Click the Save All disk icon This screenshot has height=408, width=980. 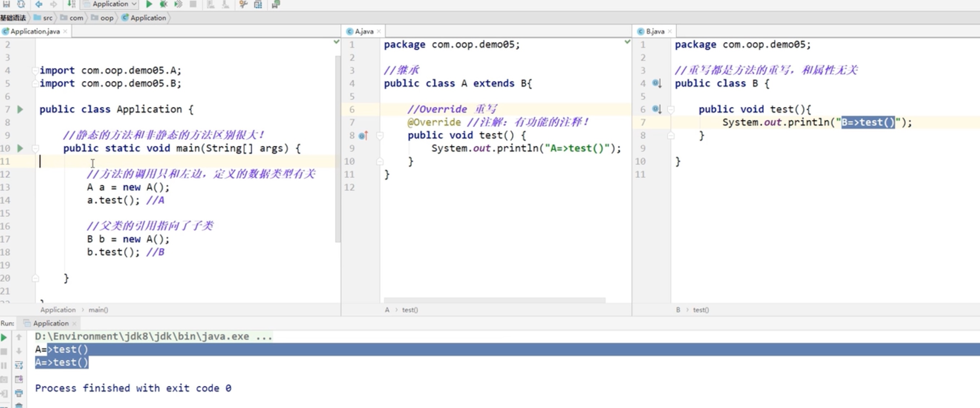(x=6, y=4)
